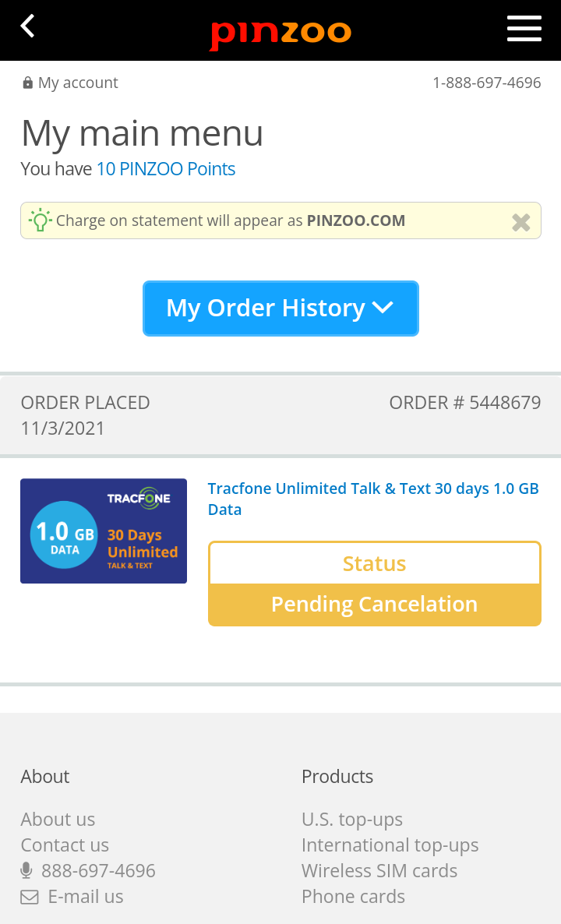Image resolution: width=561 pixels, height=924 pixels.
Task: Open the 10 PINZOO Points link
Action: coord(166,169)
